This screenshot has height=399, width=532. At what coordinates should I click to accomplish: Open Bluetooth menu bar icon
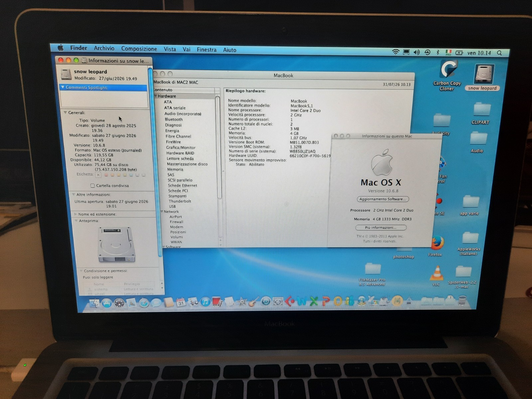tap(438, 53)
